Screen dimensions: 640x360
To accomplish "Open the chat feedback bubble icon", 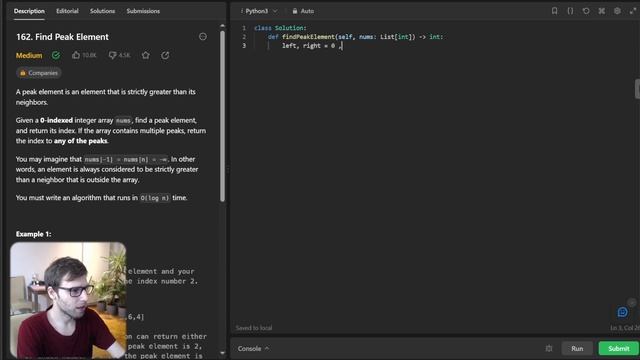I will (622, 312).
